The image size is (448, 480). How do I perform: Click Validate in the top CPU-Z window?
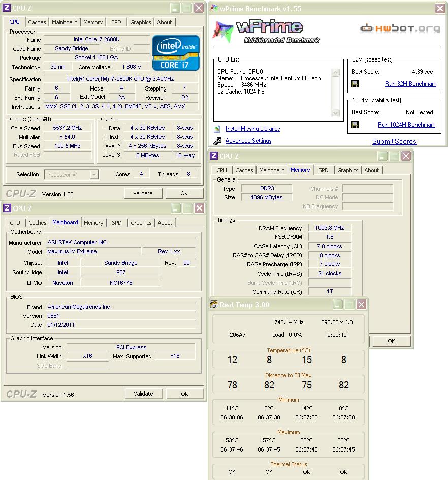pos(143,193)
